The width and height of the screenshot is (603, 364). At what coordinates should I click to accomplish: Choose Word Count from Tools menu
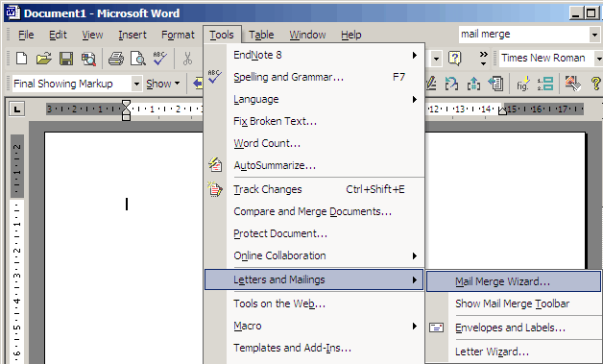point(314,143)
